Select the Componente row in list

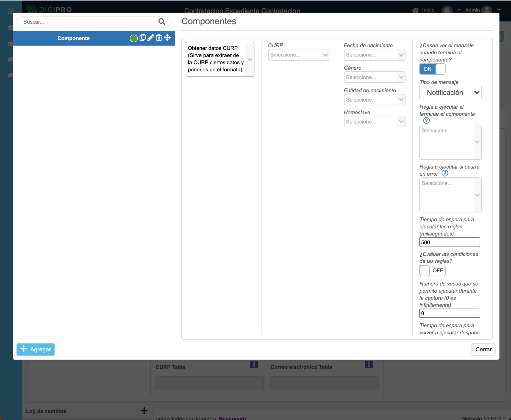click(73, 38)
